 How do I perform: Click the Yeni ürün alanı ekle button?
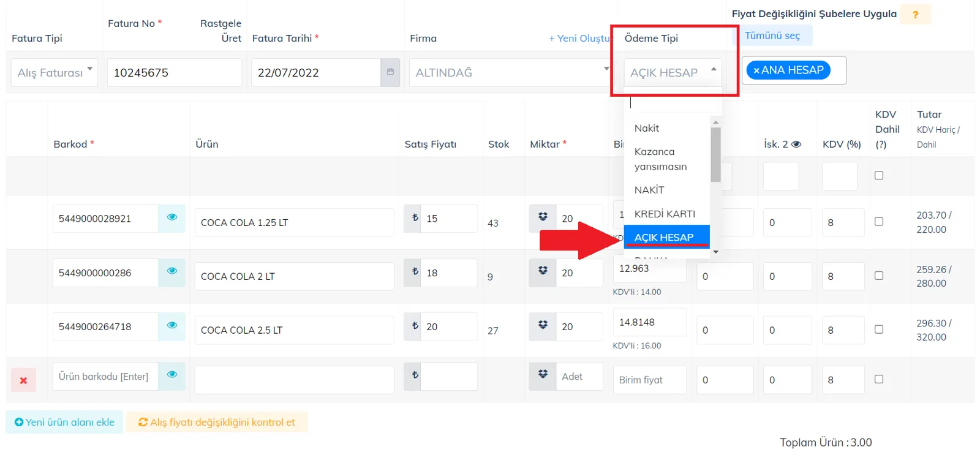64,422
